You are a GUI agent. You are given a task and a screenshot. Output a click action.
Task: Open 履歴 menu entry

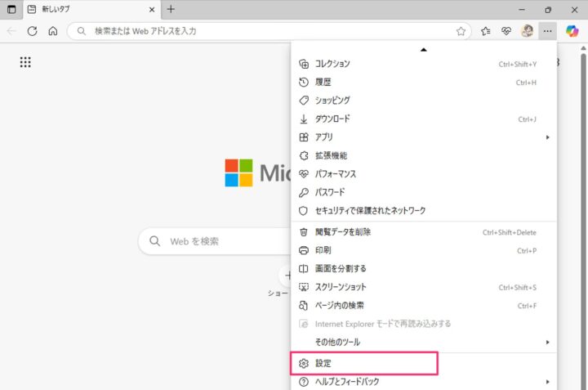[424, 83]
